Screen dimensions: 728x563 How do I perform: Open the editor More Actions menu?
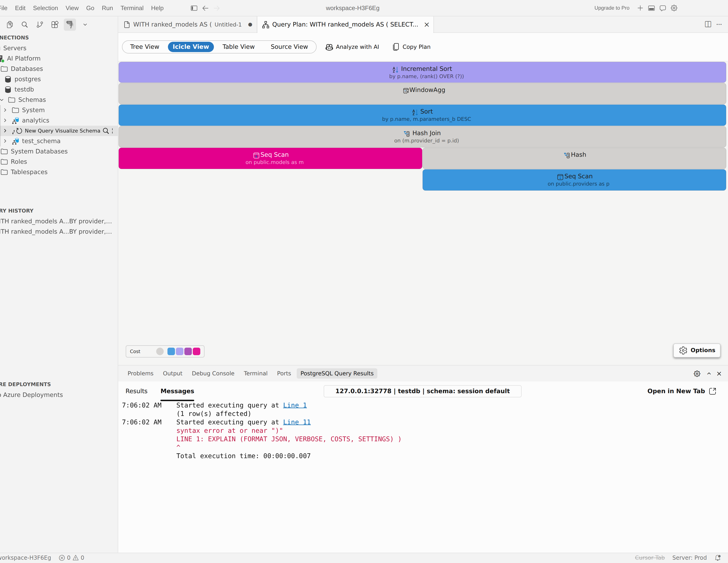tap(719, 24)
